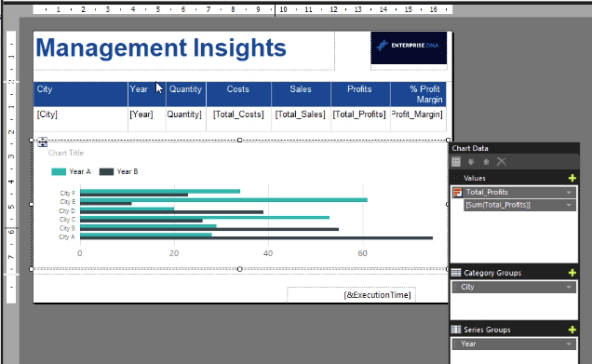
Task: Select the Chart Title placeholder text
Action: pyautogui.click(x=66, y=153)
